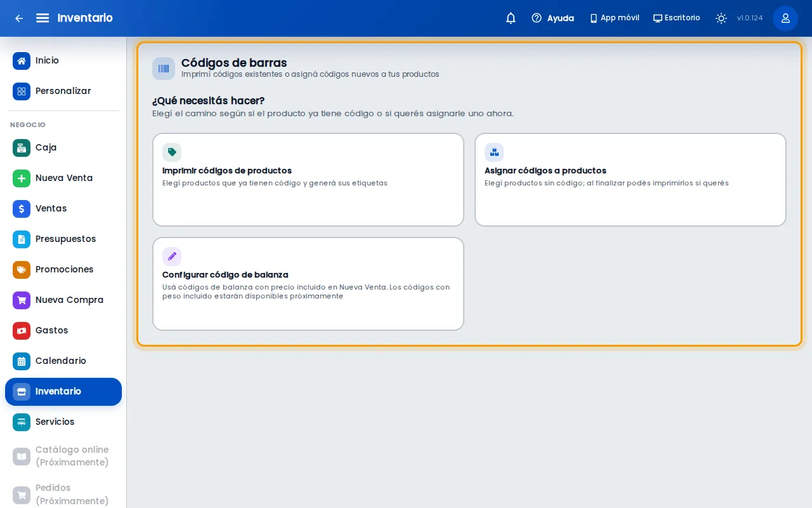Click the Nueva Compra cart icon
This screenshot has width=812, height=508.
click(x=22, y=300)
